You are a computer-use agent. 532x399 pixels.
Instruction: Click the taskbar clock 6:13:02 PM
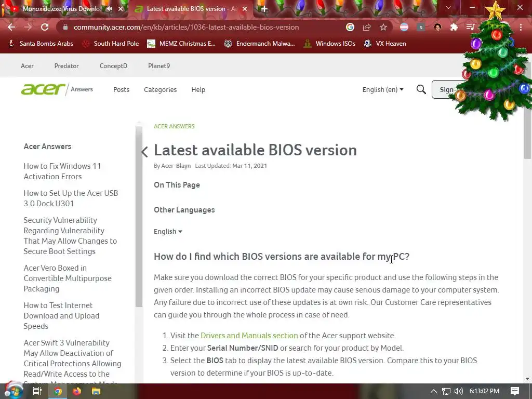click(x=484, y=391)
